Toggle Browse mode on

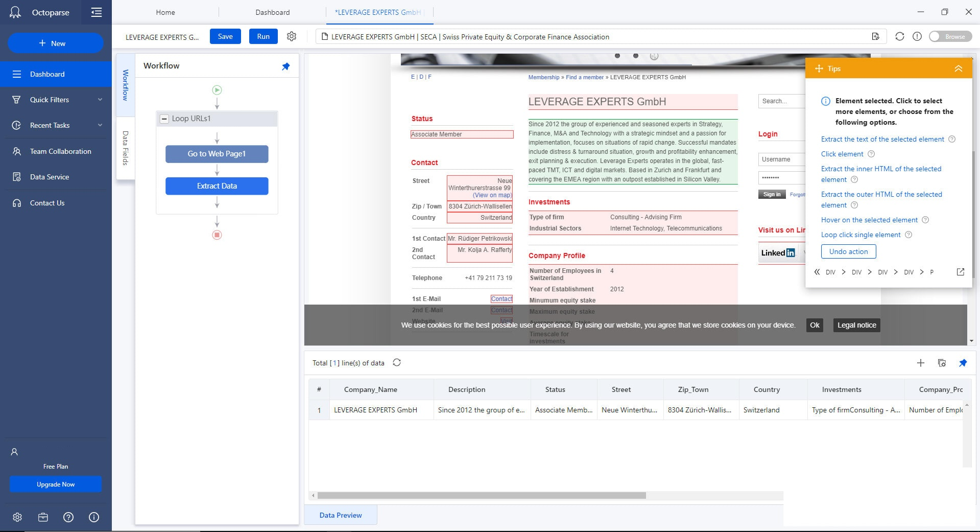tap(949, 36)
